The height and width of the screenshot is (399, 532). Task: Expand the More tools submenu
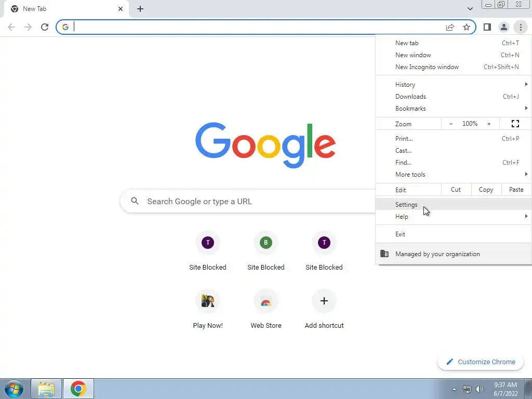453,175
